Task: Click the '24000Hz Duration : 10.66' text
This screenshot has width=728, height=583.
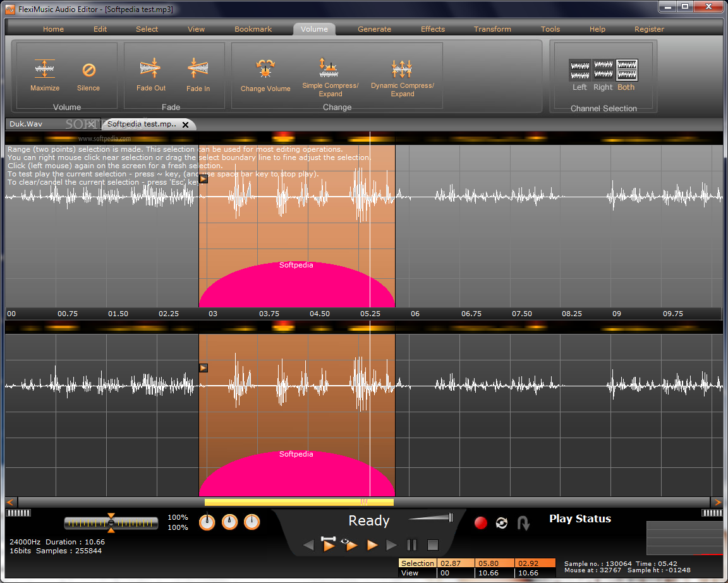Action: coord(57,542)
